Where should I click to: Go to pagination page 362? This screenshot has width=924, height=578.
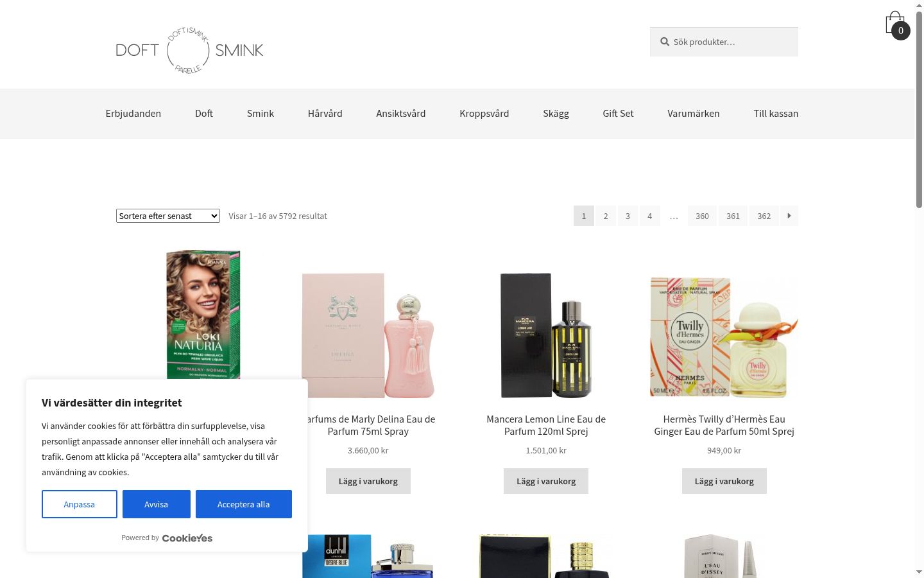coord(764,216)
